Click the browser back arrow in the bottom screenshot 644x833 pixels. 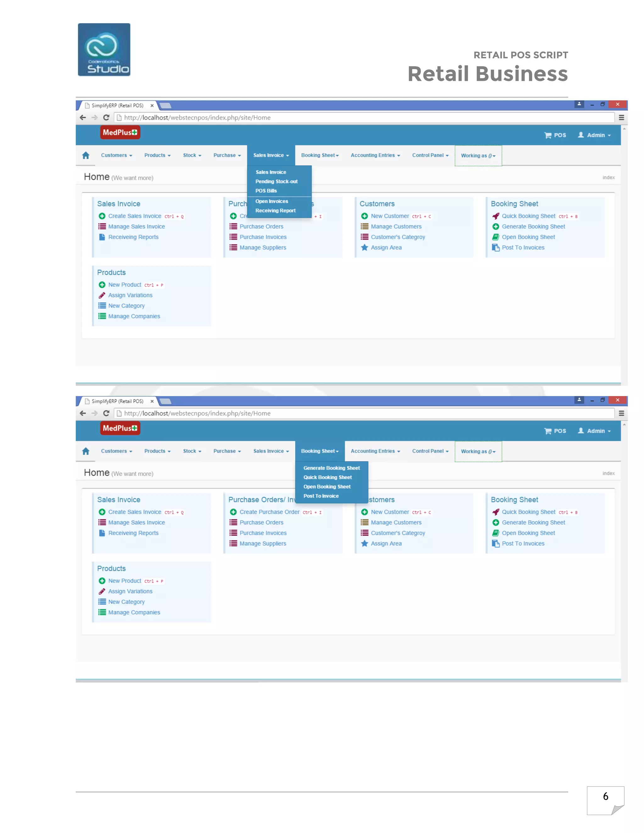coord(83,413)
